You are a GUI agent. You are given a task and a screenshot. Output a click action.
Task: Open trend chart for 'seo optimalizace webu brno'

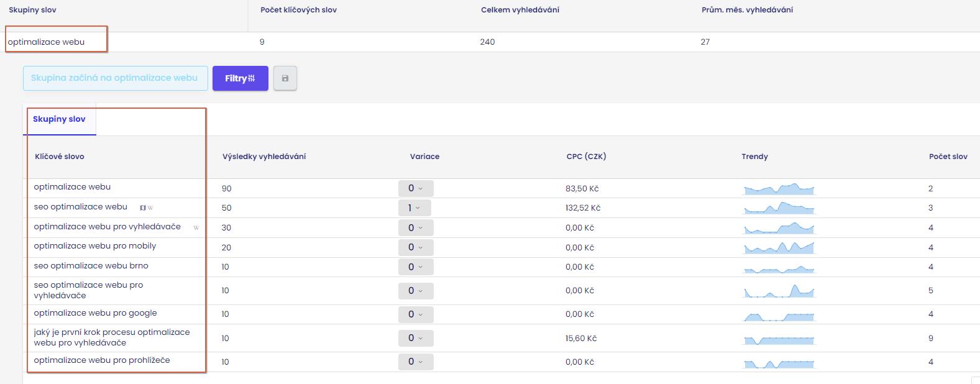(x=779, y=267)
